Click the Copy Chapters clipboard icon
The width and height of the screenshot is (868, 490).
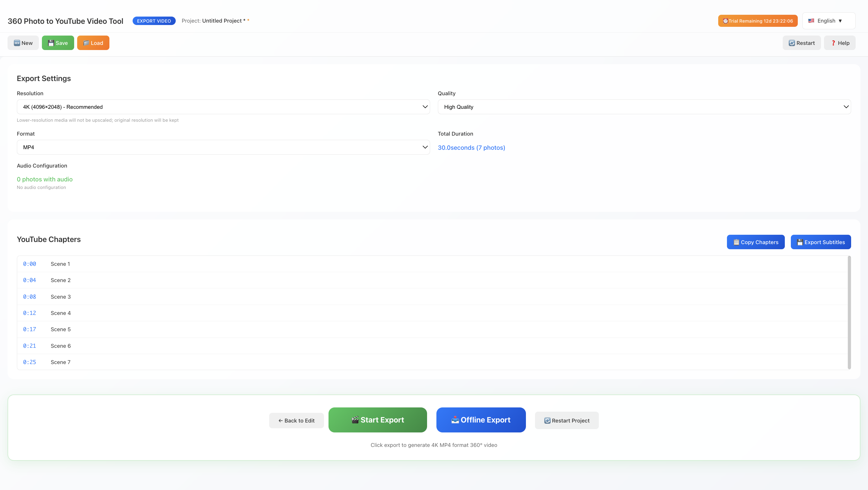click(x=736, y=242)
